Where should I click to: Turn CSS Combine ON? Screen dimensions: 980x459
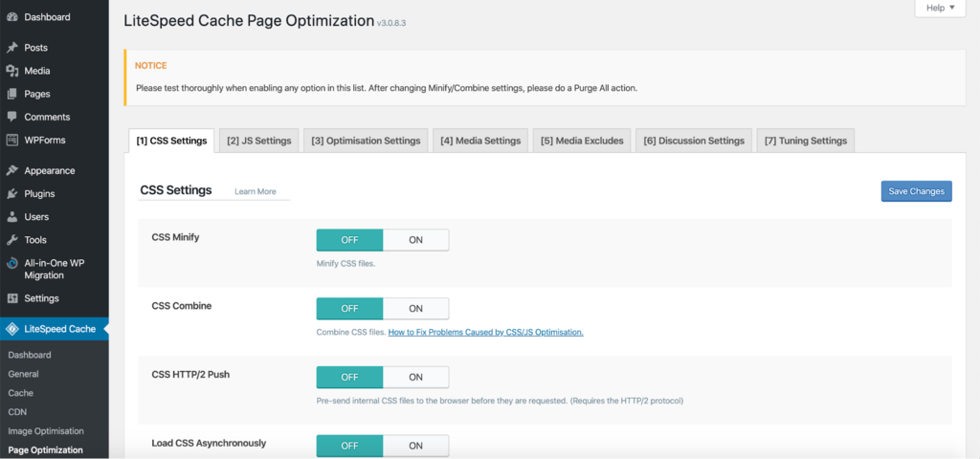point(415,309)
